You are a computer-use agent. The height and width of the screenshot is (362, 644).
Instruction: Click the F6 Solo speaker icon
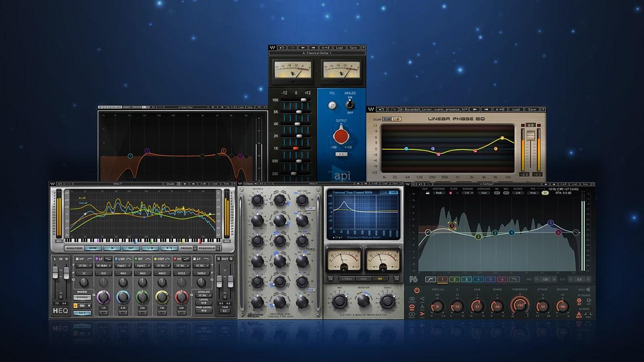tap(588, 290)
